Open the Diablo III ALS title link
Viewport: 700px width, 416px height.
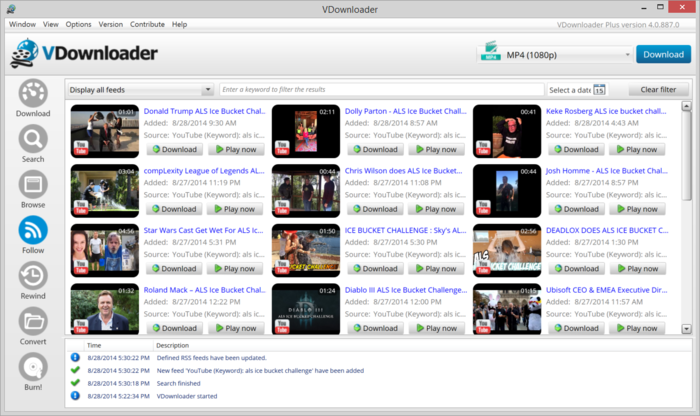tap(406, 290)
